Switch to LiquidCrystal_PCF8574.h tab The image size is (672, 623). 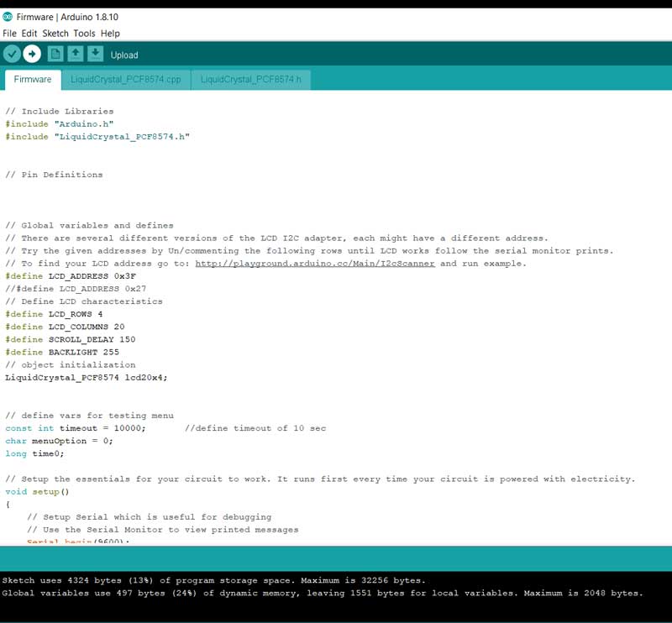coord(250,80)
